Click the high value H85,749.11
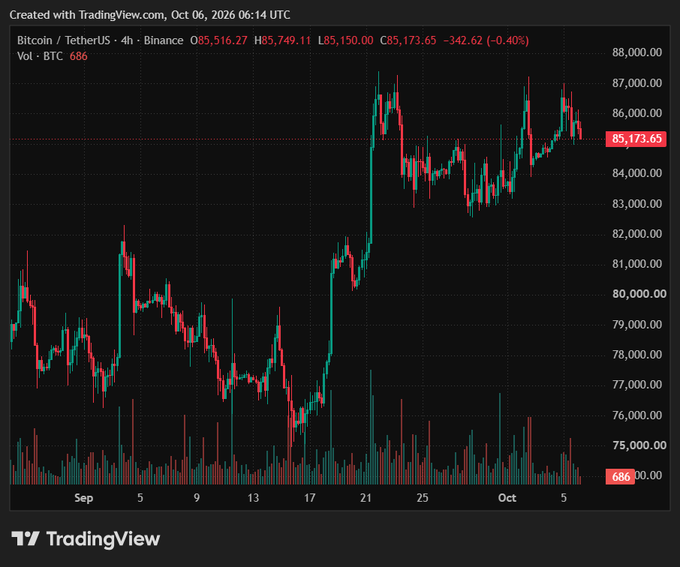680x567 pixels. [x=282, y=40]
